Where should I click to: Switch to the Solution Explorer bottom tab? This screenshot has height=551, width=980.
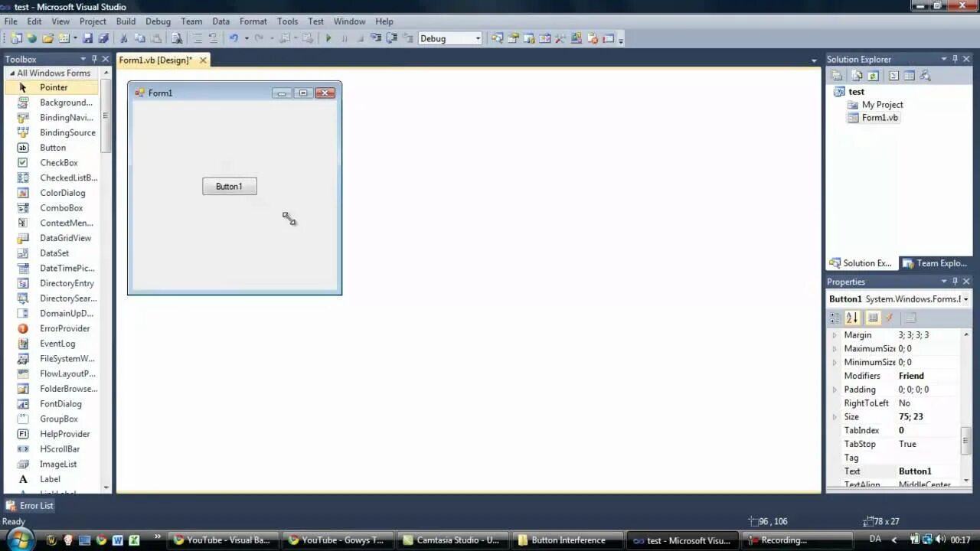tap(861, 263)
